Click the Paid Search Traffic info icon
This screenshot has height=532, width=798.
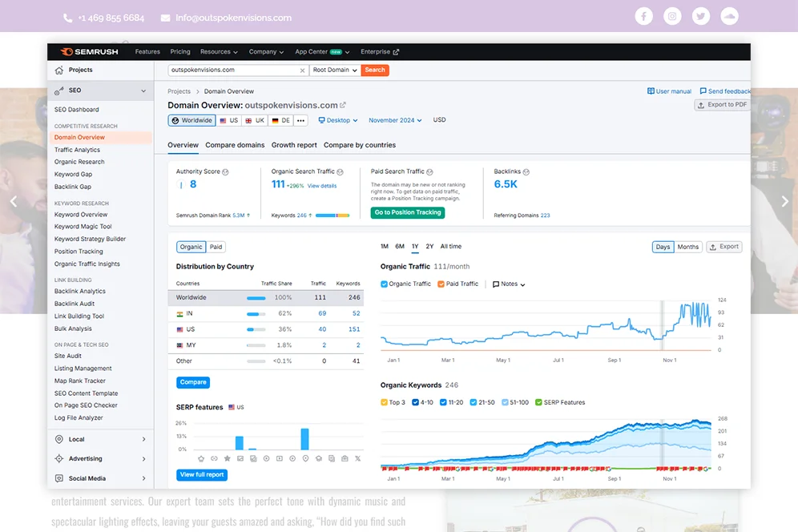pyautogui.click(x=429, y=172)
